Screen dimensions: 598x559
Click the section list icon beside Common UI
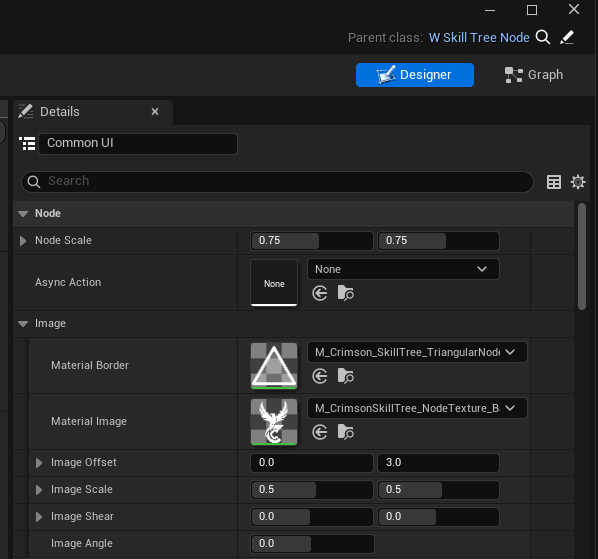pyautogui.click(x=27, y=143)
